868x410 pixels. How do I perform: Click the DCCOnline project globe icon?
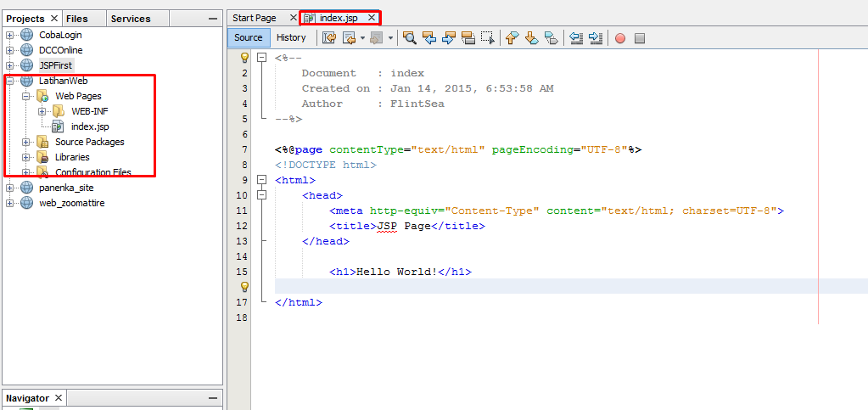tap(26, 50)
